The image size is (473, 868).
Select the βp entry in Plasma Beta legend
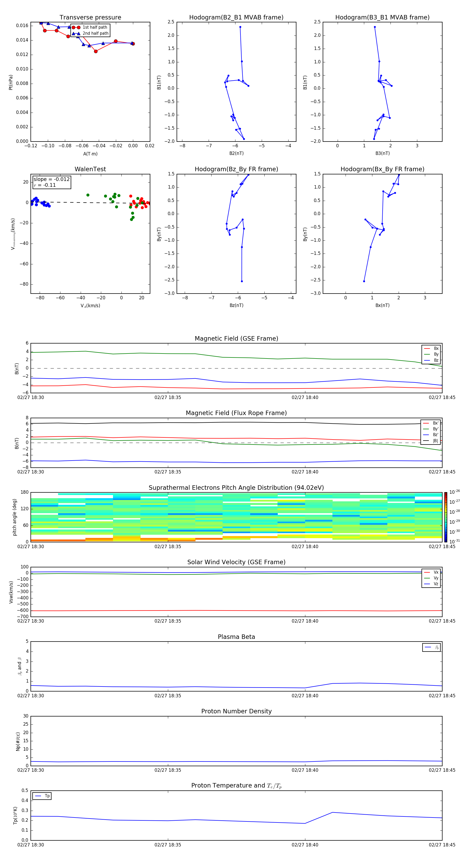click(431, 647)
